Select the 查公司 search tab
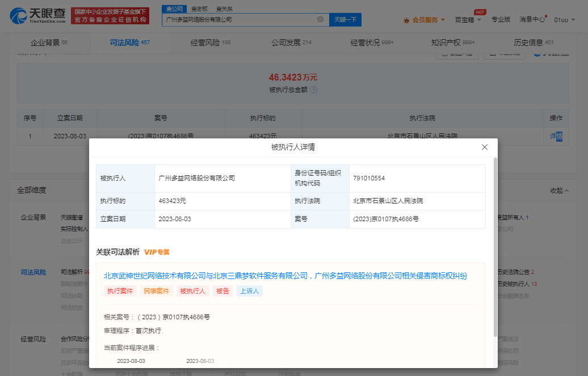 (x=174, y=9)
